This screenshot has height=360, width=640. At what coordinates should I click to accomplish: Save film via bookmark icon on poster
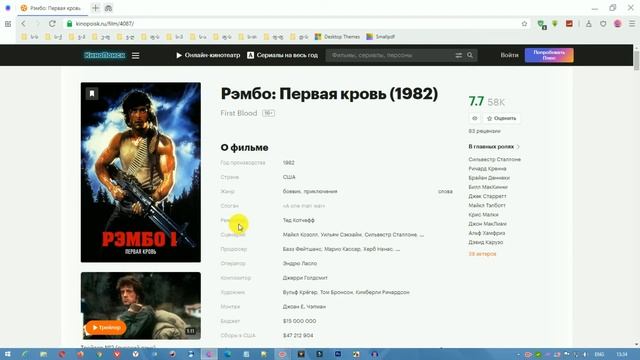tap(92, 93)
